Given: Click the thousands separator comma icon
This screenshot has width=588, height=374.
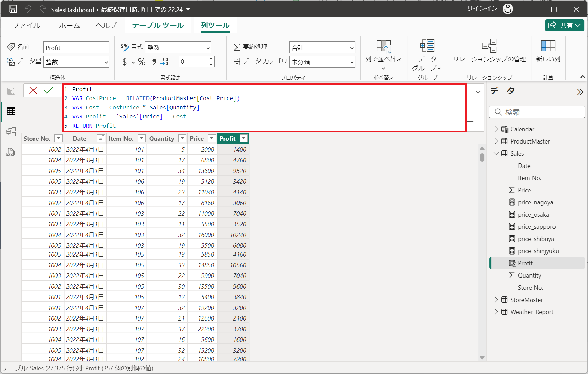Looking at the screenshot, I should tap(154, 62).
